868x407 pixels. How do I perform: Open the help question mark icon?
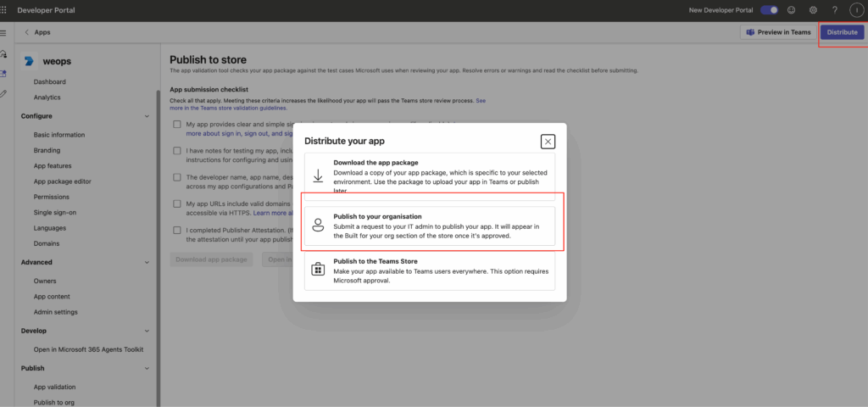pos(835,10)
